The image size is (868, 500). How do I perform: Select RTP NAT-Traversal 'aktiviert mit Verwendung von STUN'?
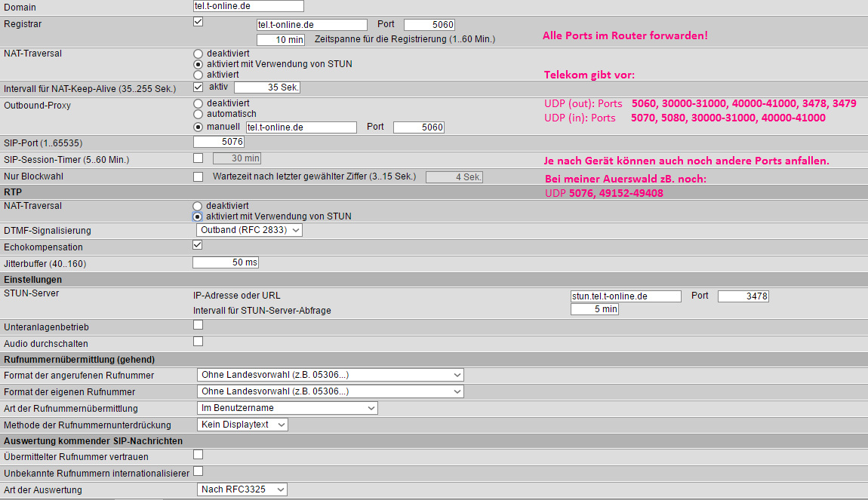[x=198, y=216]
